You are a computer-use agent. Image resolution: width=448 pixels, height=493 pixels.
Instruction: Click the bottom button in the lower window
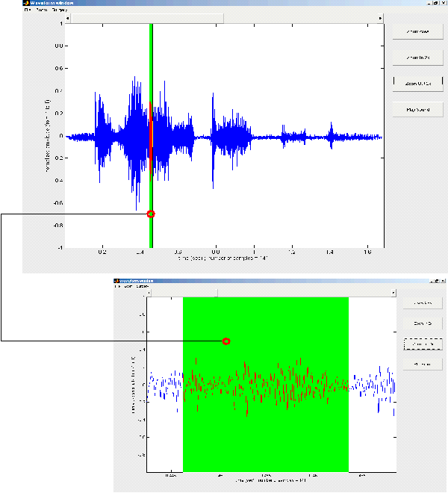pyautogui.click(x=422, y=365)
